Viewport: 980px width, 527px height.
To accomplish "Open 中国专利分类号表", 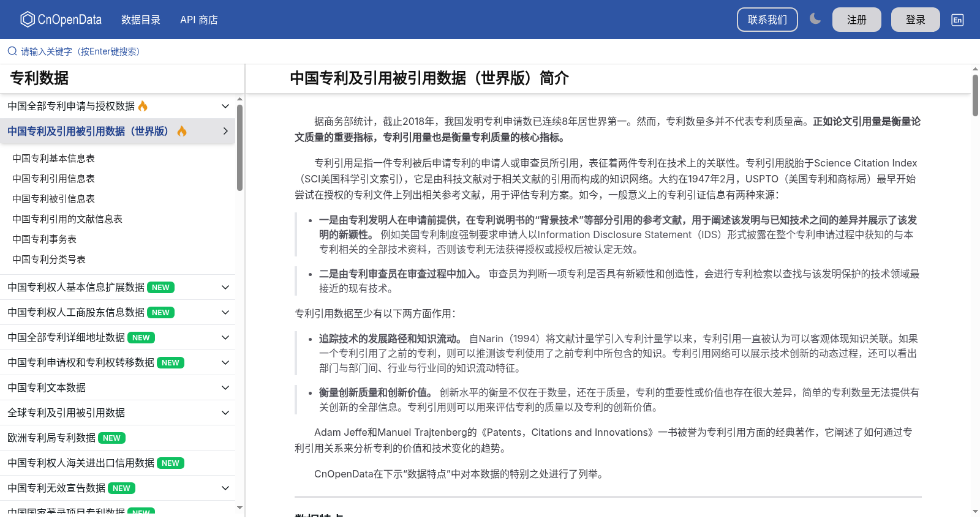I will pyautogui.click(x=49, y=260).
